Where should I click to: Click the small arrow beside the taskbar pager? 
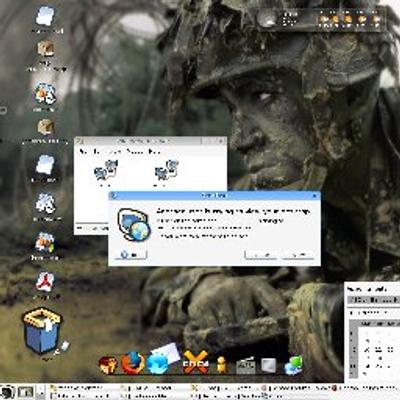point(41,392)
